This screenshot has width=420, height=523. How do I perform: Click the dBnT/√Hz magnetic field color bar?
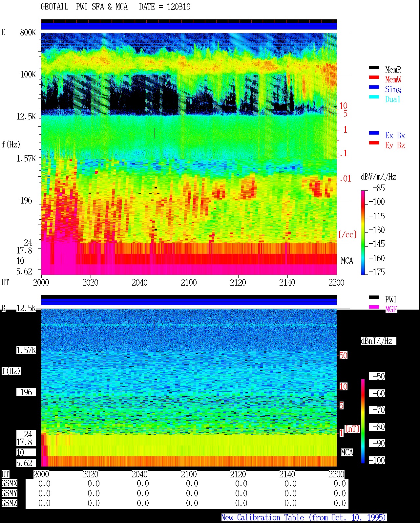[x=363, y=421]
